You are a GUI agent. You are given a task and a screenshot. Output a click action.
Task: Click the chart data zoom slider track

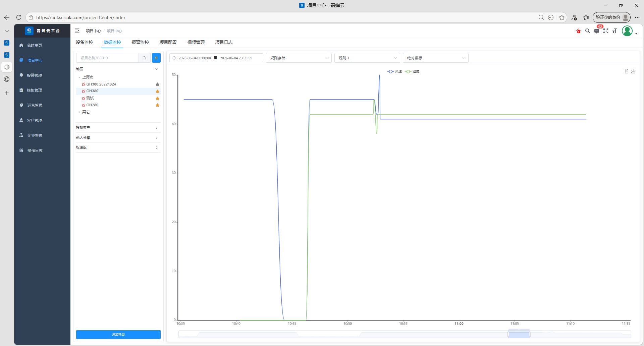click(405, 334)
